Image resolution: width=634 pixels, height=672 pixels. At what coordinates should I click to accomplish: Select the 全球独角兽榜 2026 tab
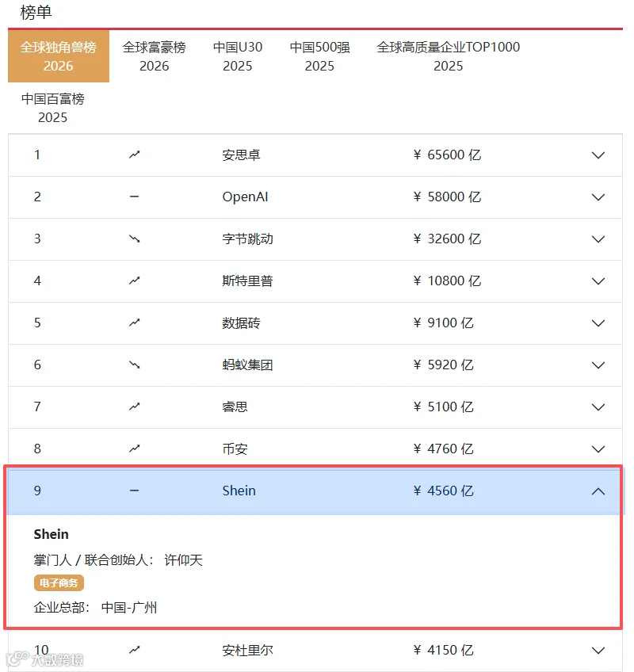pyautogui.click(x=59, y=56)
